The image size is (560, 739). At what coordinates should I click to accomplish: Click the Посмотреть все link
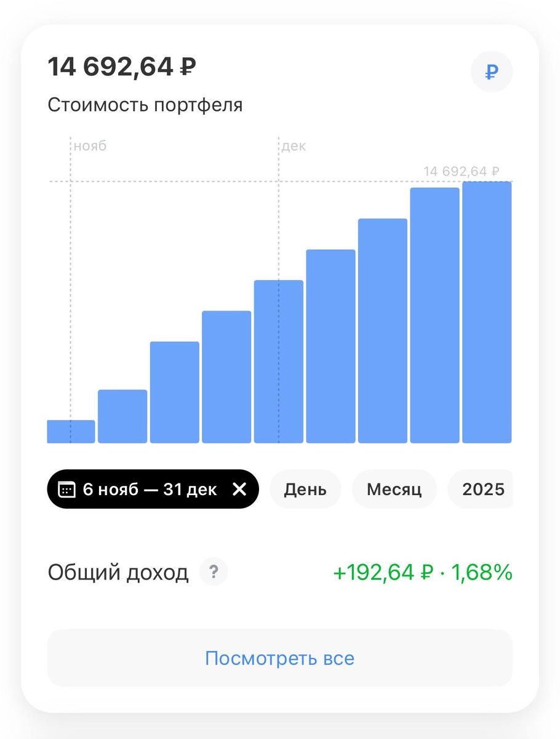(x=279, y=658)
